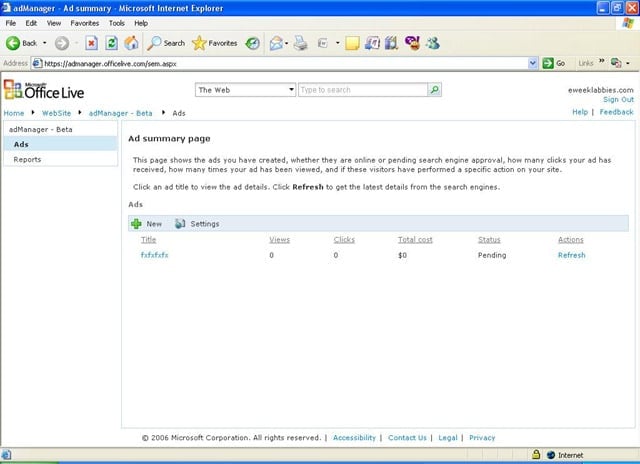
Task: Open the Tools menu
Action: coord(117,23)
